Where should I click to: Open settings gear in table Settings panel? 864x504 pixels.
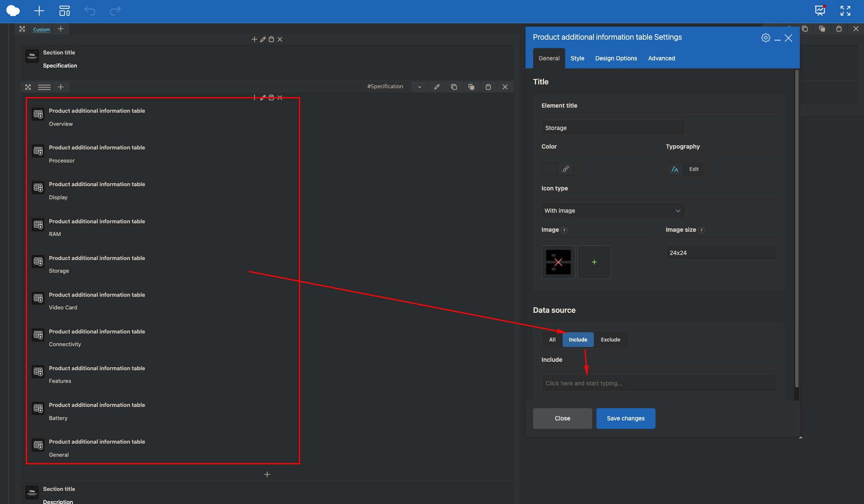(766, 38)
